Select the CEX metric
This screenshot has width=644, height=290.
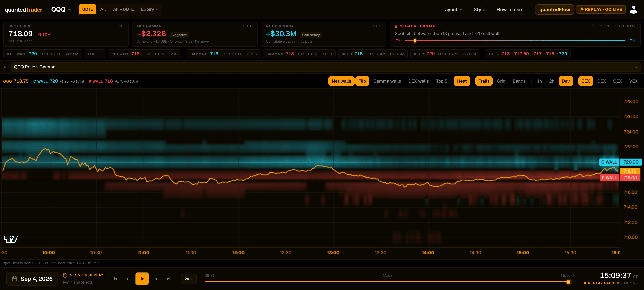coord(617,81)
